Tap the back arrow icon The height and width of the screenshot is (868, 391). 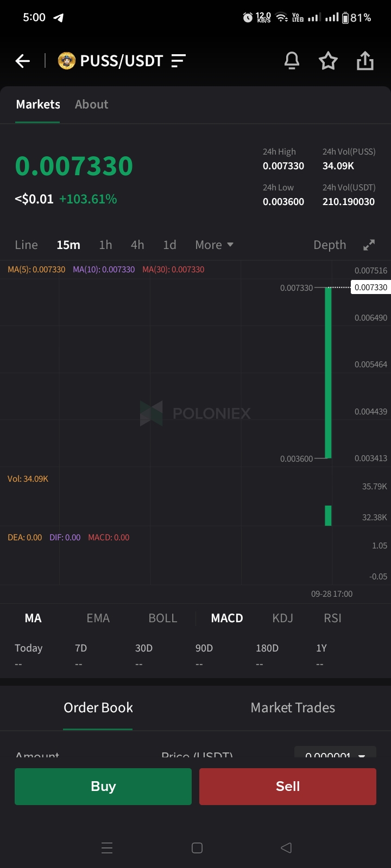click(23, 61)
